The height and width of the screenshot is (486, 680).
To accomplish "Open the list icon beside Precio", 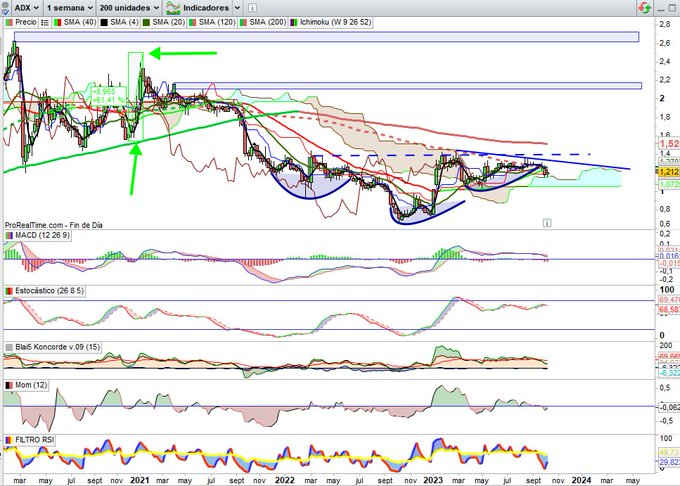I will point(45,23).
